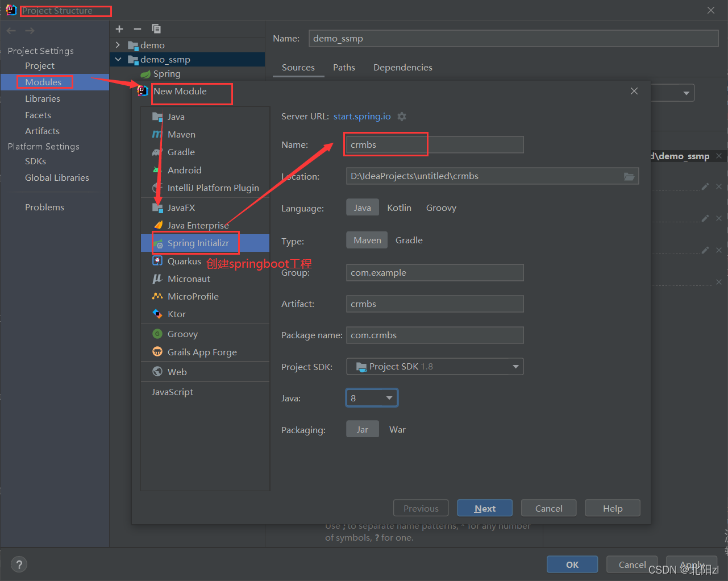Copy module using copy icon
This screenshot has height=581, width=728.
(x=156, y=29)
